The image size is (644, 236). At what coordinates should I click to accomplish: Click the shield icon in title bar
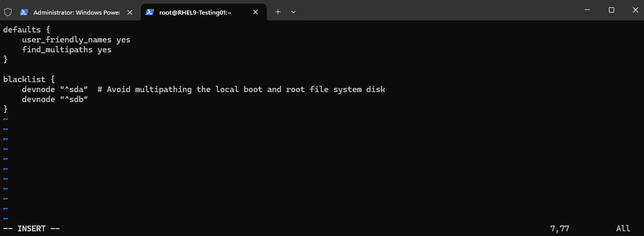8,12
